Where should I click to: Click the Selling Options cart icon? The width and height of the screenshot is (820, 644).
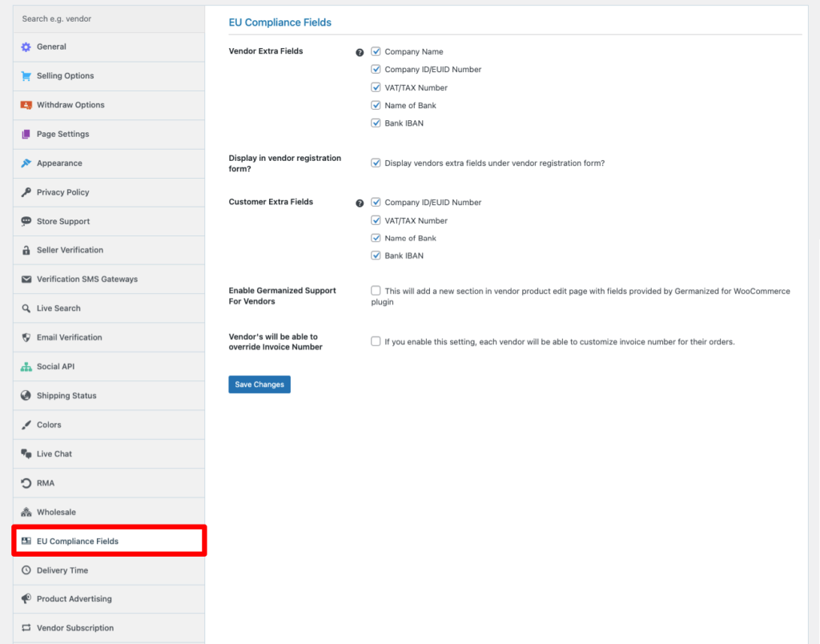tap(26, 76)
